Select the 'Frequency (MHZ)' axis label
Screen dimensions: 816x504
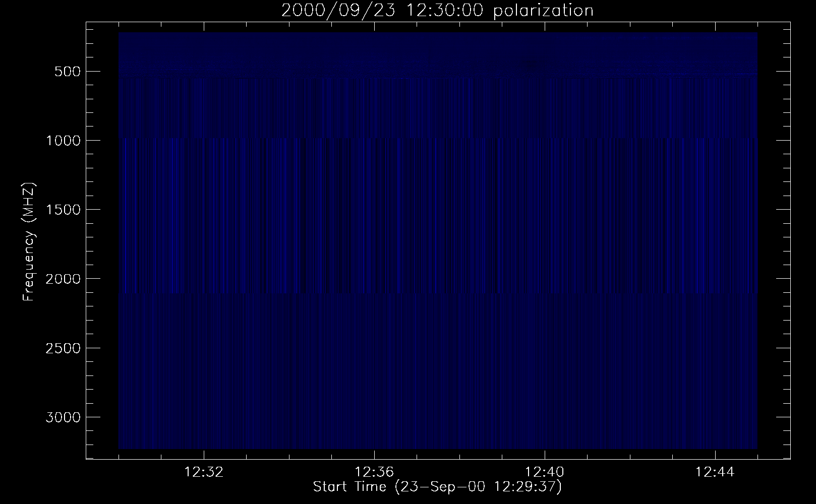[29, 242]
